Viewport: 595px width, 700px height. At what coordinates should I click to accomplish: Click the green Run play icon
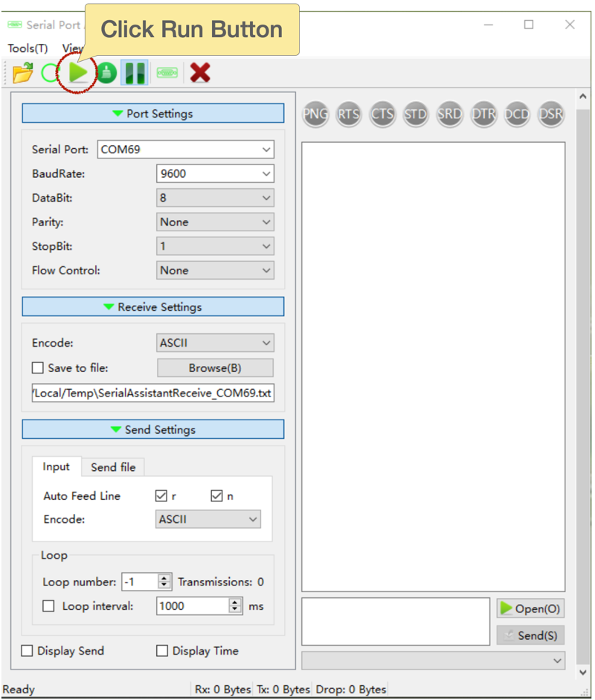(78, 72)
